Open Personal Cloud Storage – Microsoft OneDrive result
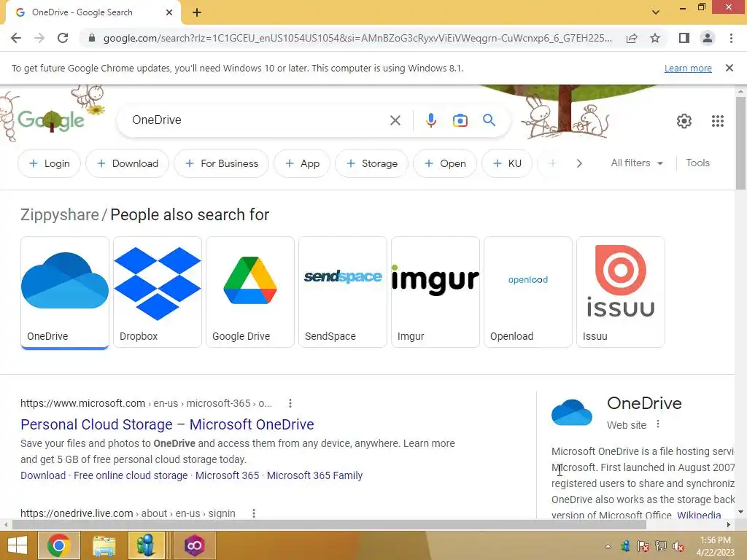Image resolution: width=747 pixels, height=560 pixels. 167,424
